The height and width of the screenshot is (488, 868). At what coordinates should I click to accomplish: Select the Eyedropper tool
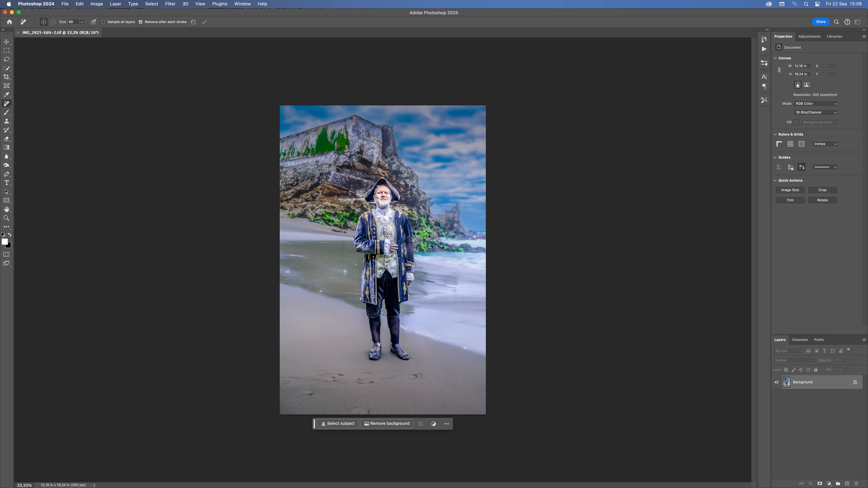6,95
